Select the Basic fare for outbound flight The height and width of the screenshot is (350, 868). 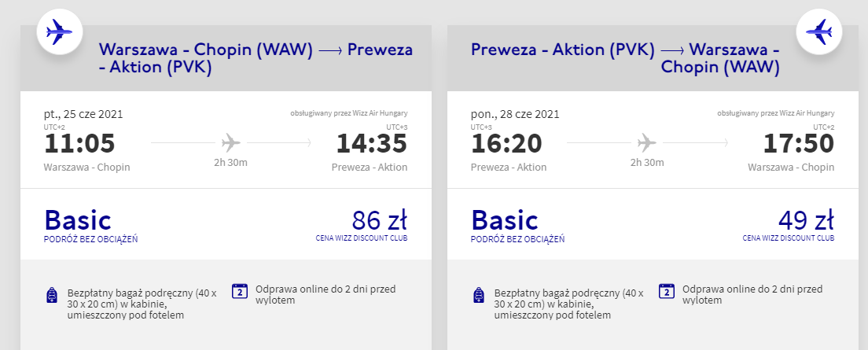[78, 220]
